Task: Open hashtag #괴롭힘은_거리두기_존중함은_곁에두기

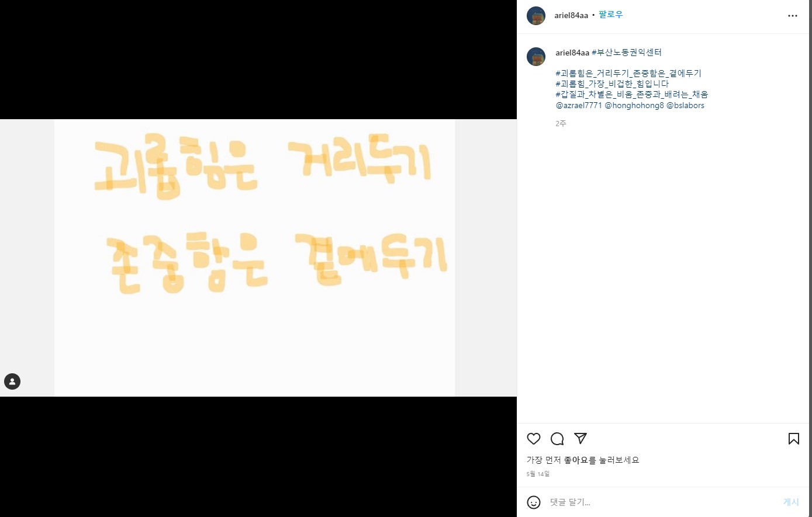Action: [x=628, y=74]
